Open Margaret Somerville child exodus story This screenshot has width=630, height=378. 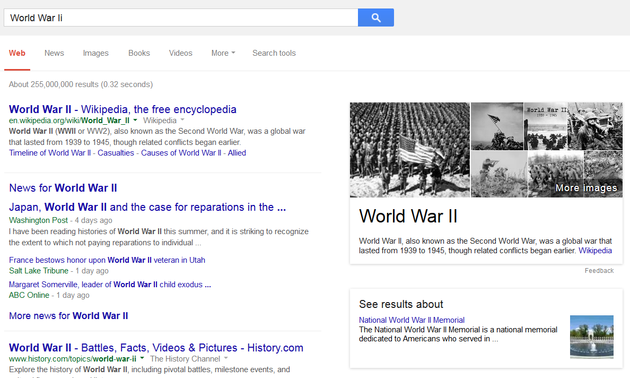(110, 284)
